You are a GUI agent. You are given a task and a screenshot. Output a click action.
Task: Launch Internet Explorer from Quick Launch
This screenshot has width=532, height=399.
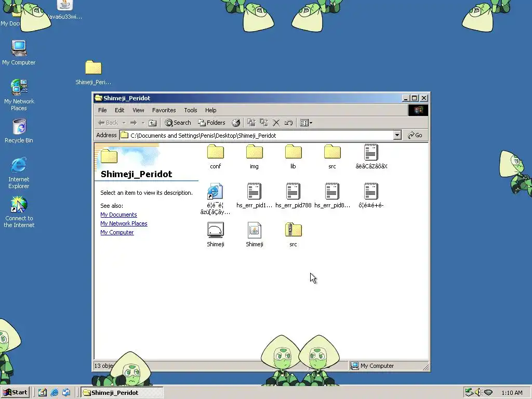(x=54, y=393)
